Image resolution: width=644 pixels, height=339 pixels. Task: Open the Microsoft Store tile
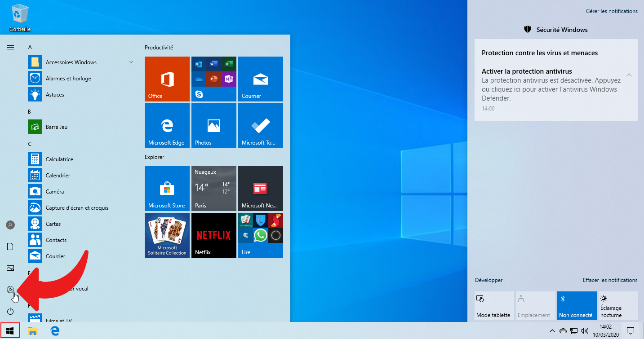pos(167,189)
